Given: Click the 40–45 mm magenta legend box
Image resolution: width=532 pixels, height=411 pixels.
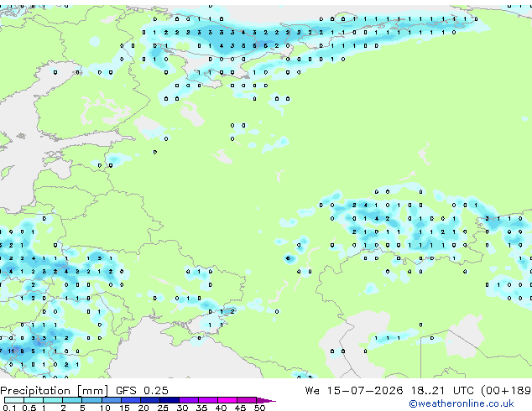Looking at the screenshot, I should click(227, 400).
